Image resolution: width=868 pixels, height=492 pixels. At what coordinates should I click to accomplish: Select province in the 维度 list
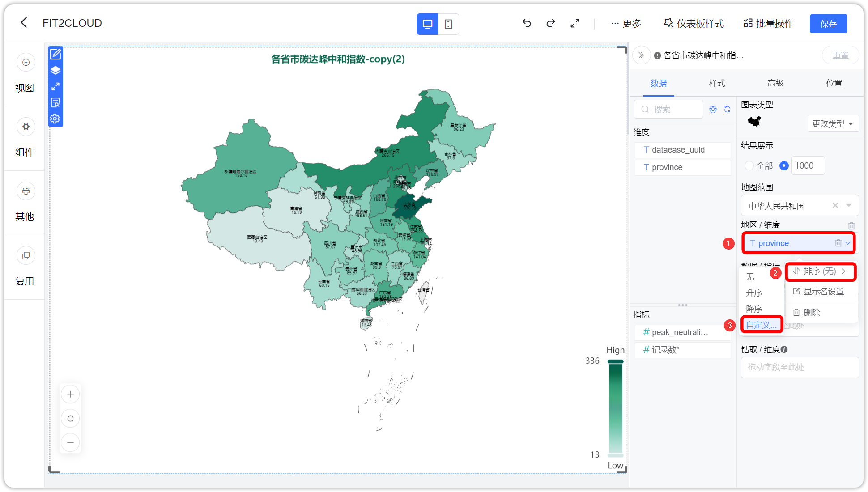(x=683, y=167)
